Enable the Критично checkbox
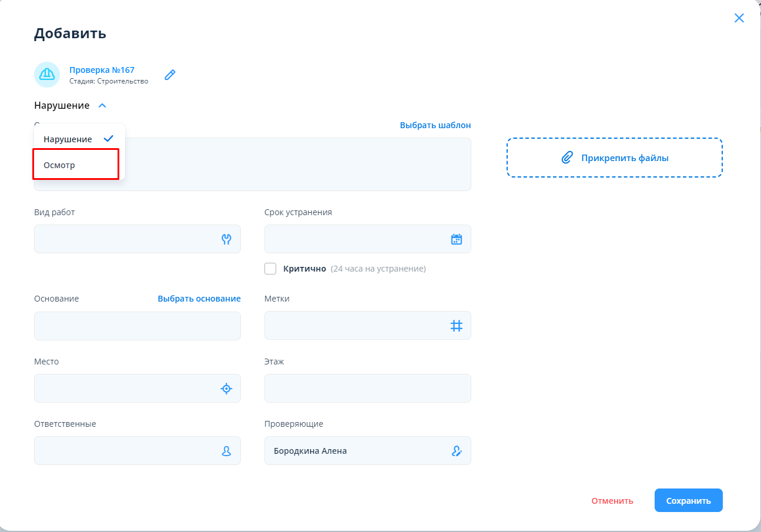The width and height of the screenshot is (761, 532). click(270, 269)
